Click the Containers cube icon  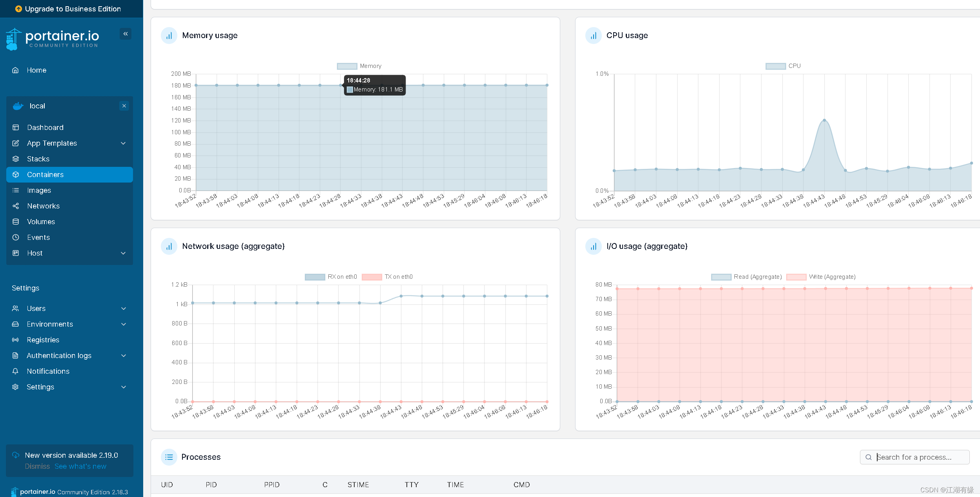16,175
